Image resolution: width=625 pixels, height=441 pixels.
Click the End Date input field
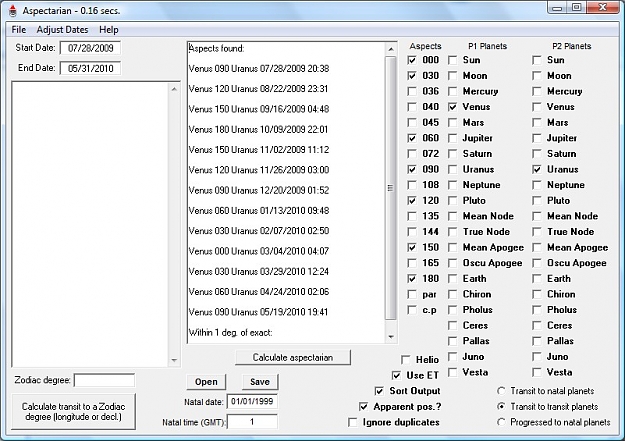click(90, 68)
